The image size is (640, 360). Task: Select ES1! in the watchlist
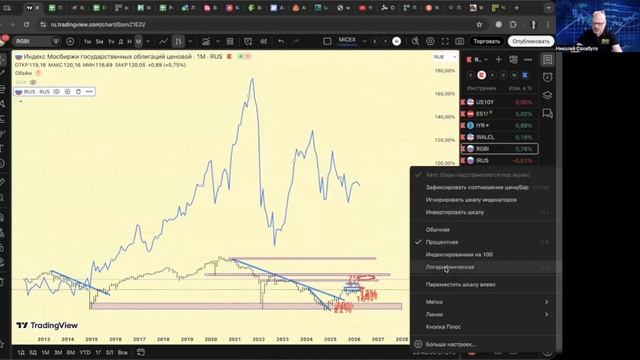(x=499, y=113)
